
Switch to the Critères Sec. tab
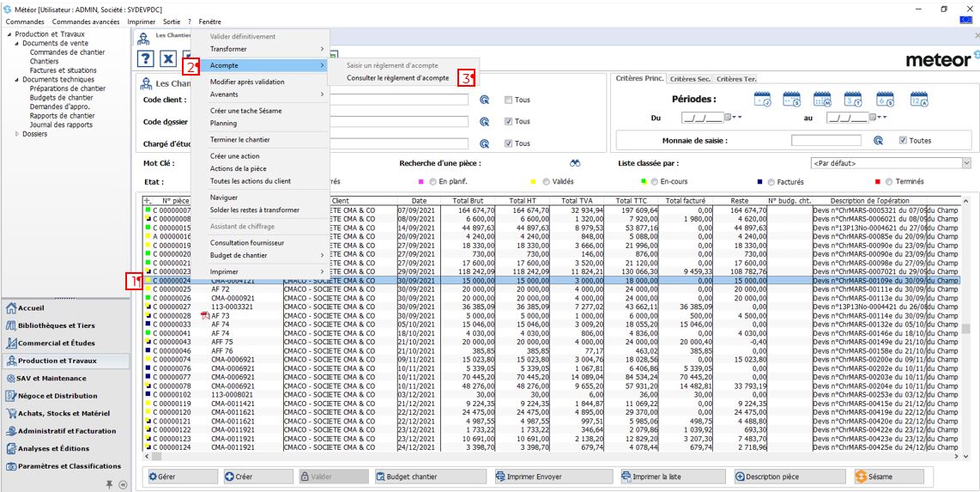(690, 79)
